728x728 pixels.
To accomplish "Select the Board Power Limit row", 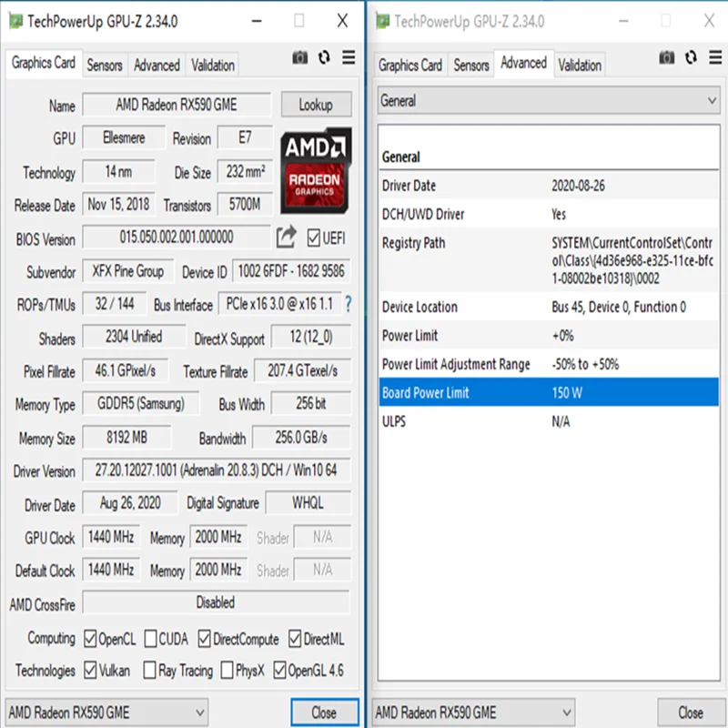I will 549,392.
